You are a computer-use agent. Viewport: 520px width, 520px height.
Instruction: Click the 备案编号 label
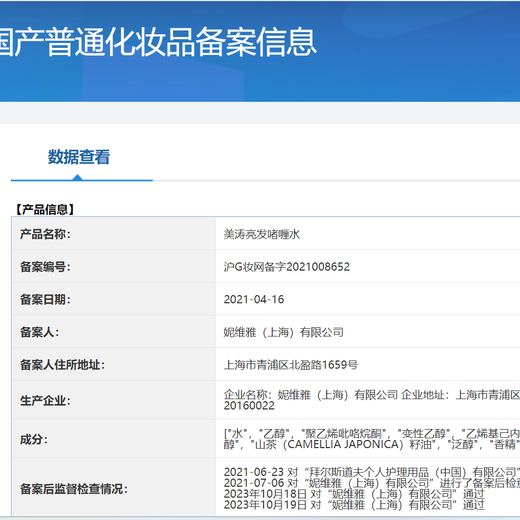(45, 267)
